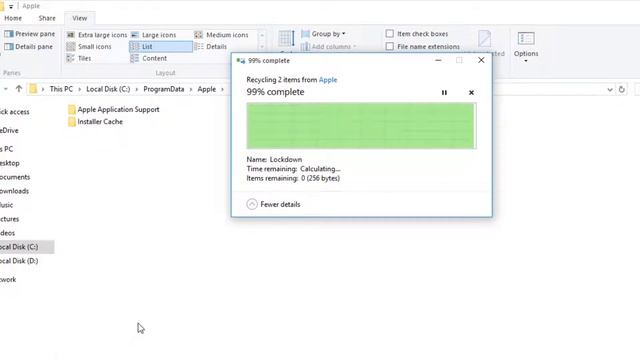Screen dimensions: 640x360
Task: Go to This PC breadcrumb
Action: pyautogui.click(x=61, y=89)
